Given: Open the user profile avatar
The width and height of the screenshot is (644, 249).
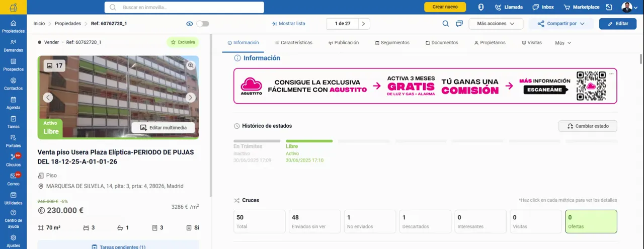Looking at the screenshot, I should [627, 7].
